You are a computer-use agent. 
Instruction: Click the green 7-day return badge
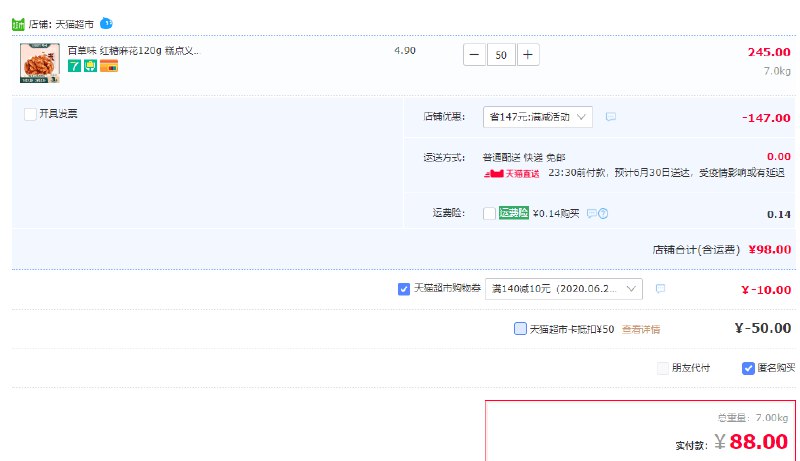pos(74,66)
